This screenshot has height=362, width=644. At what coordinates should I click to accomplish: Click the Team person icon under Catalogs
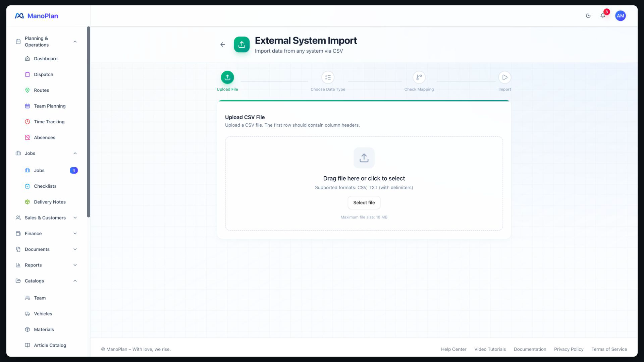(x=28, y=298)
